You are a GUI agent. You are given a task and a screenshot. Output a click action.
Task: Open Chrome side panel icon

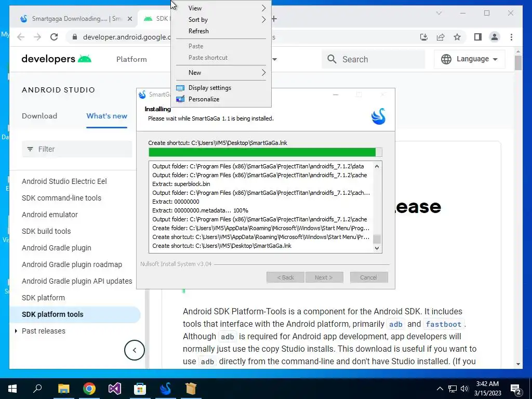click(x=478, y=37)
